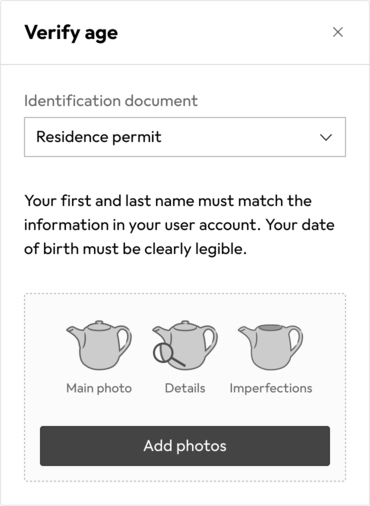
Task: Click the handle of the Main photo teapot
Action: [124, 341]
